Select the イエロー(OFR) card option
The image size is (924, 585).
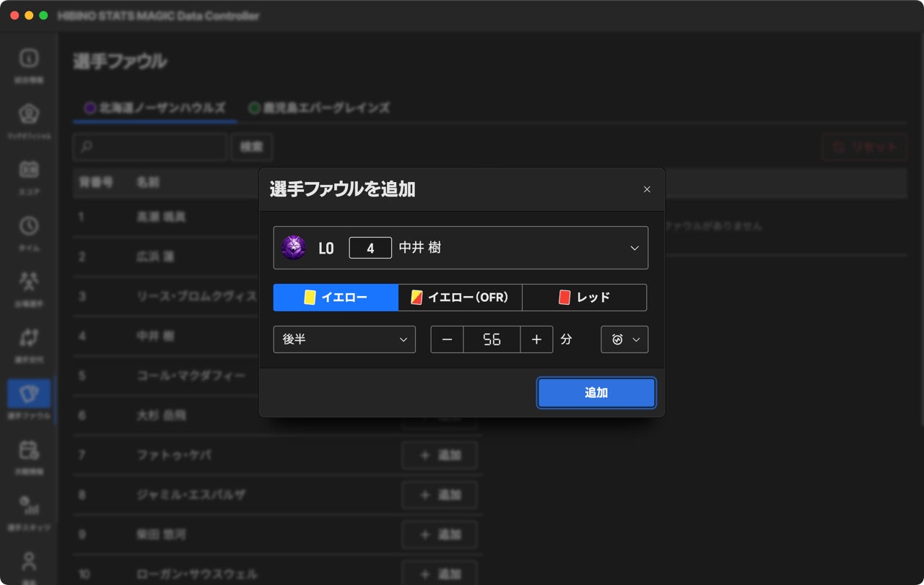(x=460, y=298)
